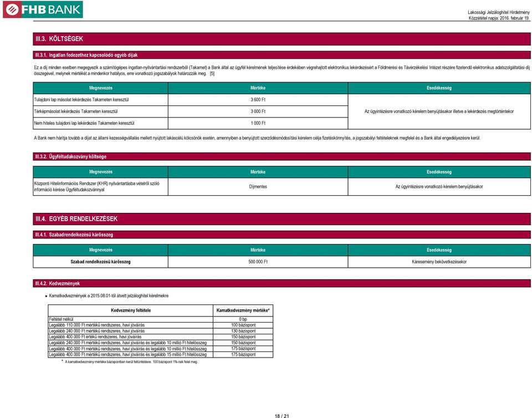Click 'Megnevezés' header in the III.4.1 table

click(x=100, y=250)
